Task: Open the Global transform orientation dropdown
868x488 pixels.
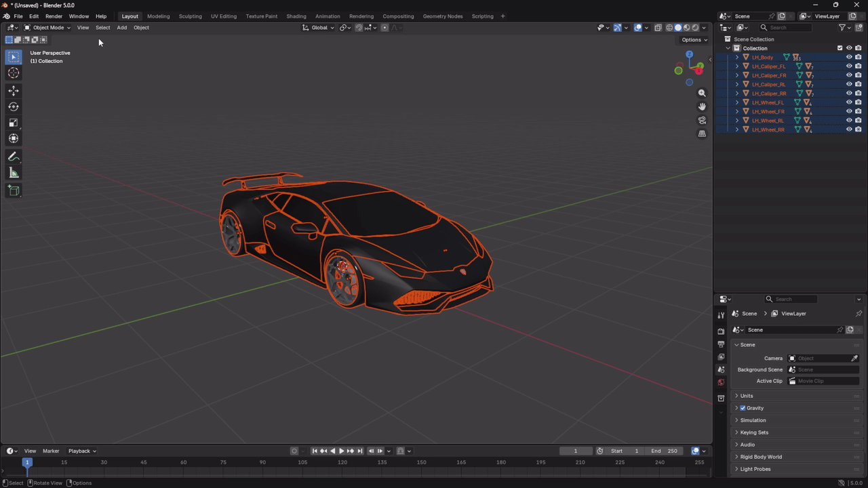Action: click(x=319, y=28)
